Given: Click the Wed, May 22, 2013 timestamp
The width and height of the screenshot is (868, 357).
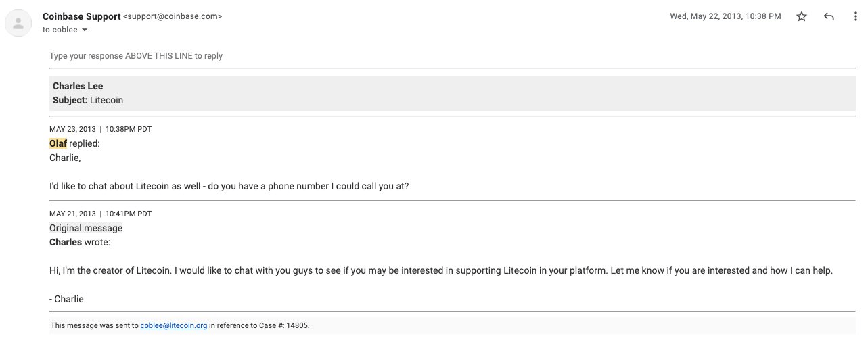Looking at the screenshot, I should pyautogui.click(x=725, y=16).
